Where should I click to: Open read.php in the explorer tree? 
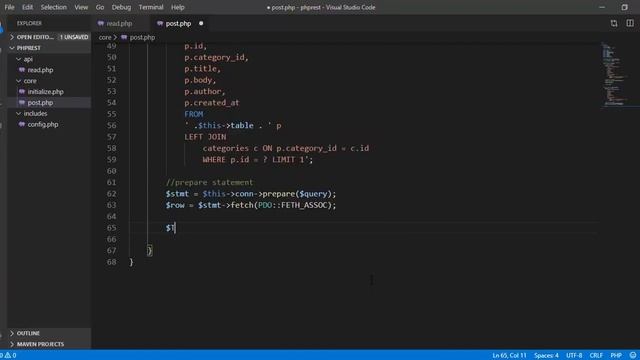tap(40, 70)
